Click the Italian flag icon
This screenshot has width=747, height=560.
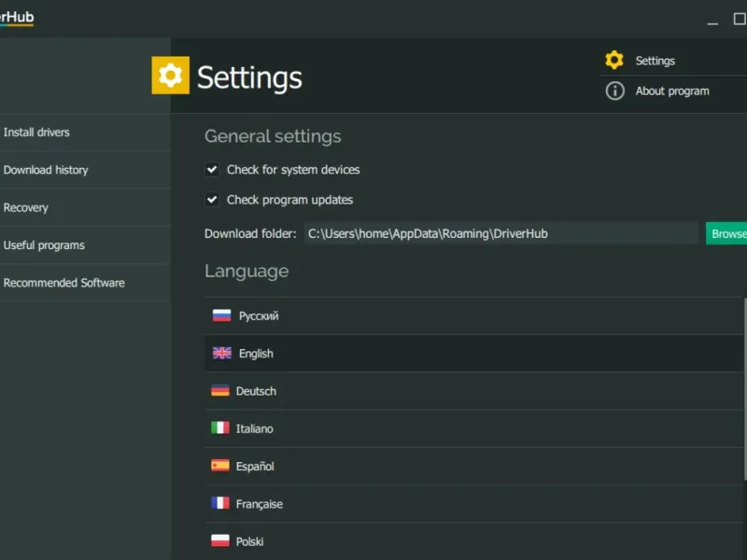(x=220, y=428)
